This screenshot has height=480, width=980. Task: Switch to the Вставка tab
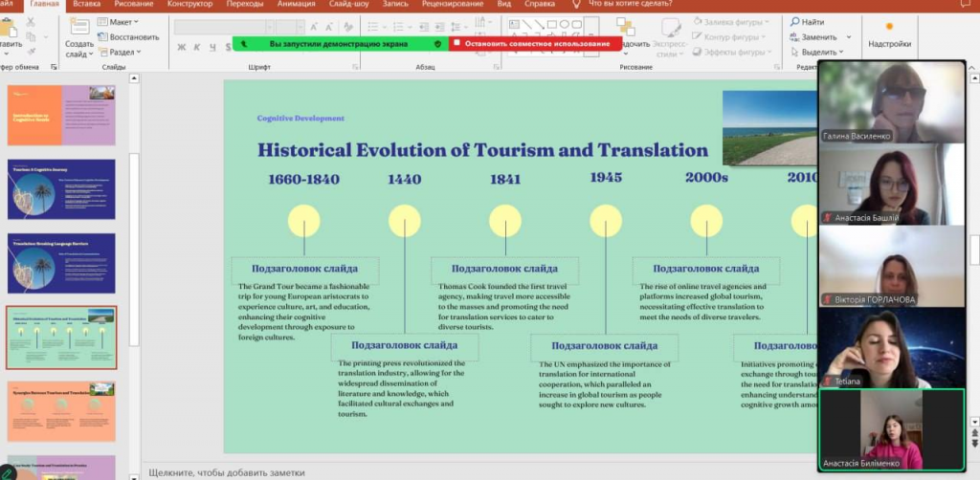86,4
